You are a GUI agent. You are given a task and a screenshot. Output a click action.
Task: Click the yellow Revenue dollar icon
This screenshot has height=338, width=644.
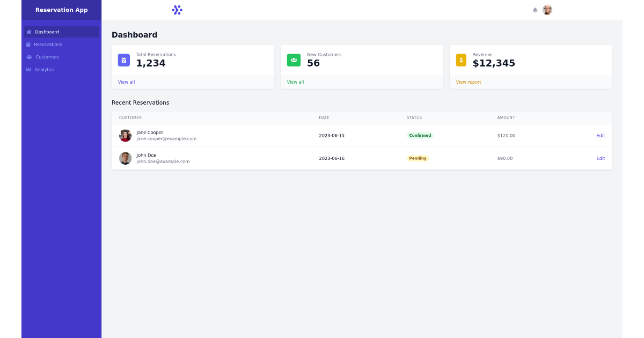coord(461,60)
